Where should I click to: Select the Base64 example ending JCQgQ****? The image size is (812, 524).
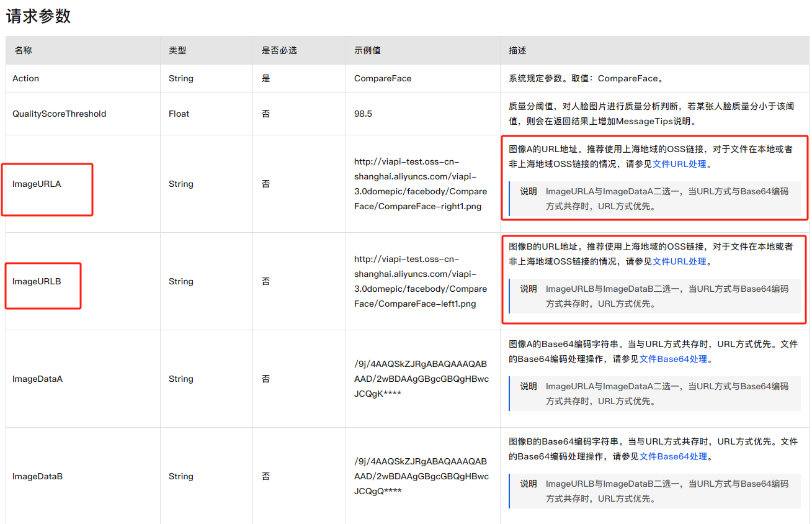421,476
